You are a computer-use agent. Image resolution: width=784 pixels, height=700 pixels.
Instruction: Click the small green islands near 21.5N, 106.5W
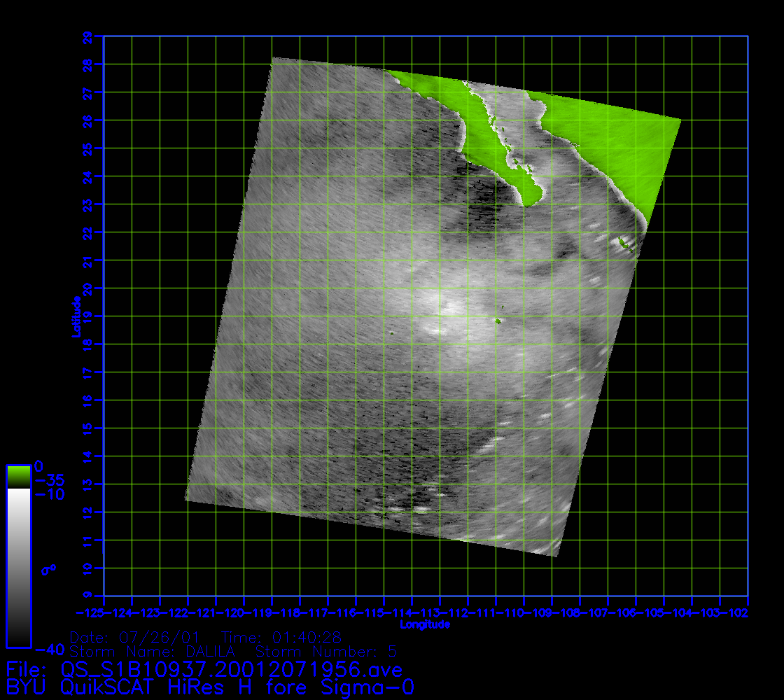pyautogui.click(x=625, y=244)
